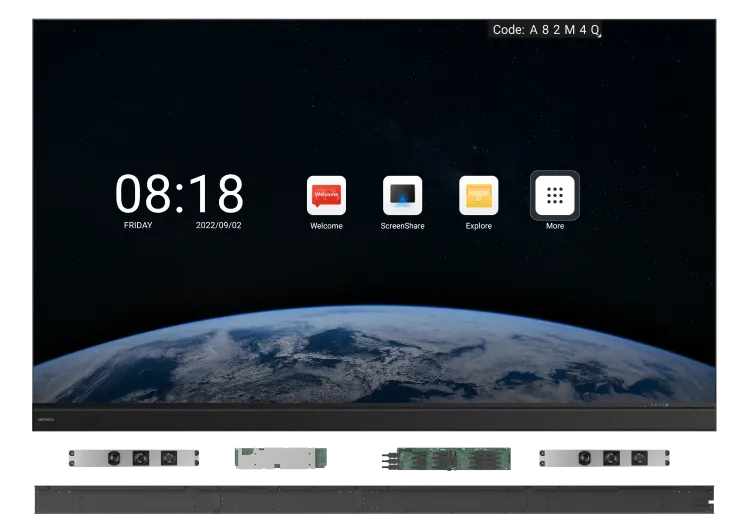Launch the ScreenShare app

402,195
